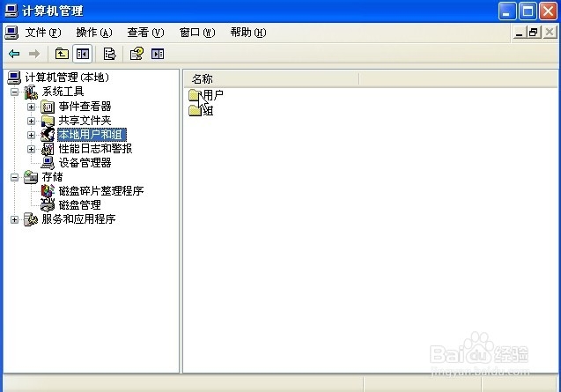
Task: Click the 磁盘管理 disk icon
Action: (x=48, y=205)
